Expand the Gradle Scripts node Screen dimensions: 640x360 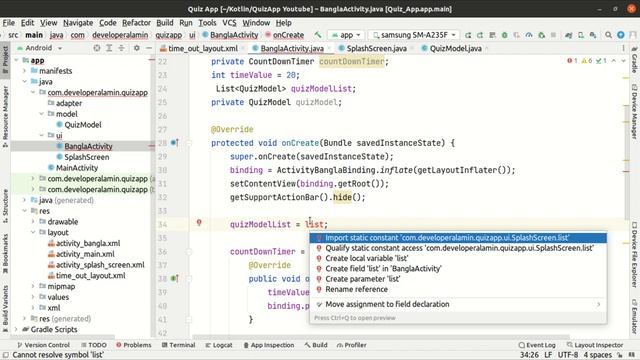[16, 329]
